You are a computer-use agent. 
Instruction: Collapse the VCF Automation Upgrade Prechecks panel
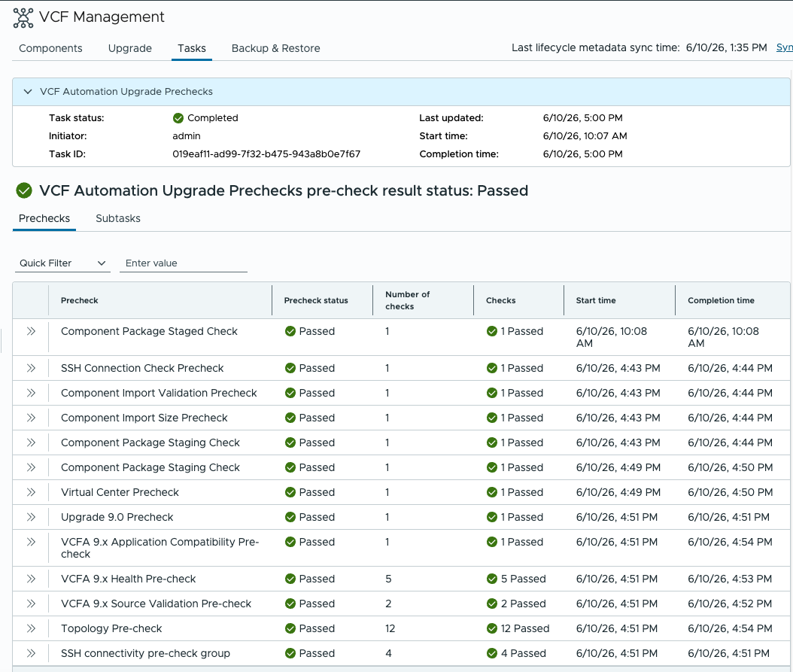(28, 92)
